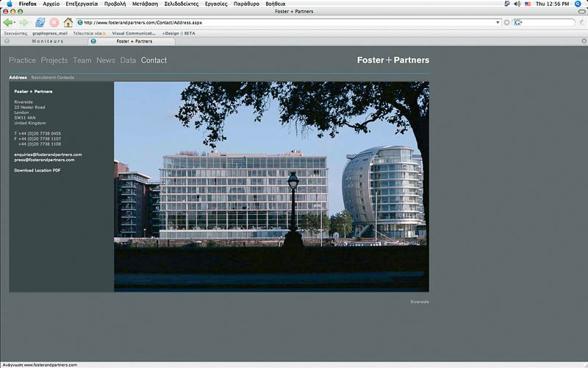
Task: Open the back button history dropdown
Action: [15, 23]
